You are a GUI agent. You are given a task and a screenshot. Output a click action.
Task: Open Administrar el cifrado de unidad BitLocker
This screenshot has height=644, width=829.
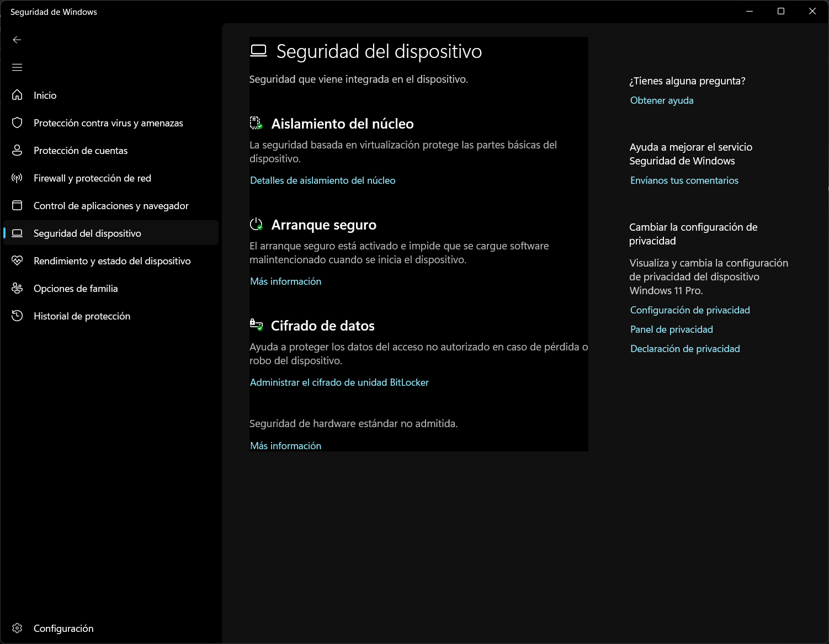pyautogui.click(x=339, y=382)
